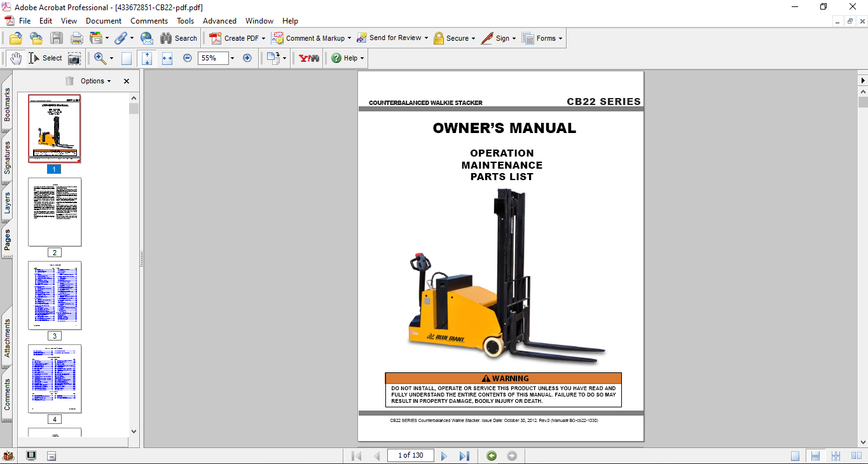Viewport: 868px width, 464px height.
Task: Click the Zoom Out minus button
Action: [188, 58]
